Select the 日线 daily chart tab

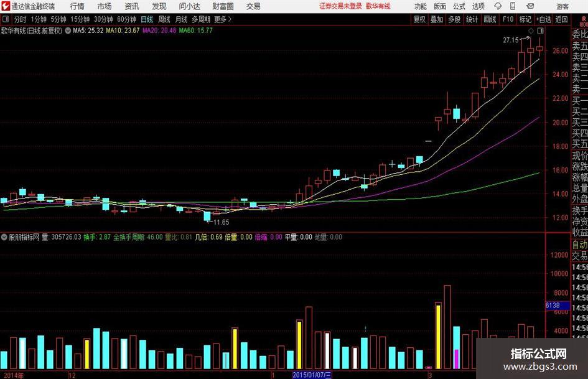point(147,19)
